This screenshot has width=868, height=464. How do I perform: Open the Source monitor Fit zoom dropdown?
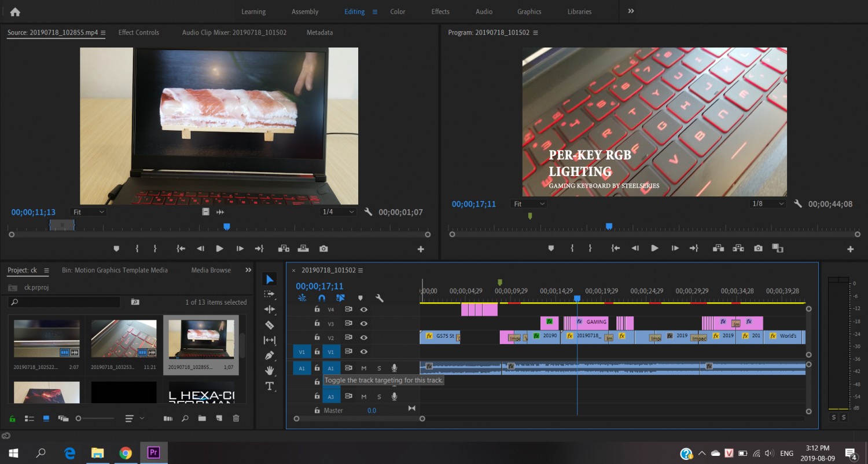(x=89, y=212)
